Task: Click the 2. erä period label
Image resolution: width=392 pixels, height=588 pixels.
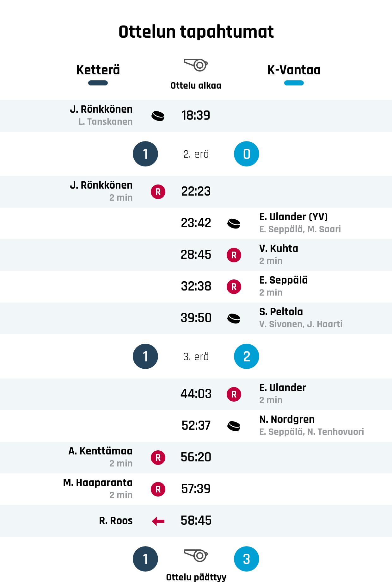Action: (x=196, y=154)
